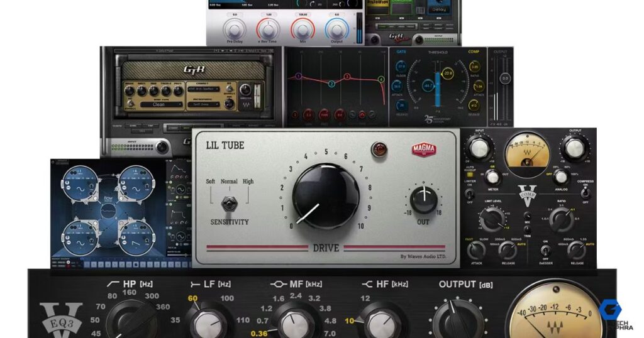Flip the Lil Tube SENSITIVITY switch

coord(230,203)
